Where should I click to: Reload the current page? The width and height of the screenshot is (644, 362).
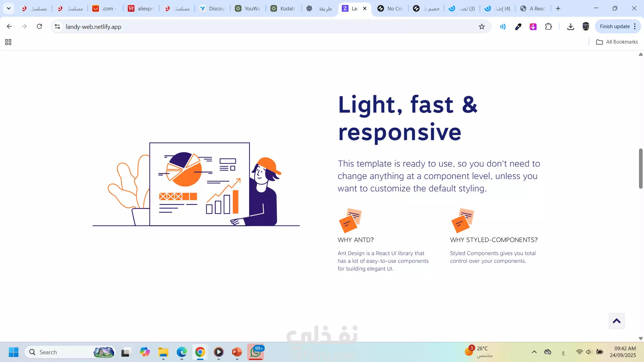pos(40,26)
